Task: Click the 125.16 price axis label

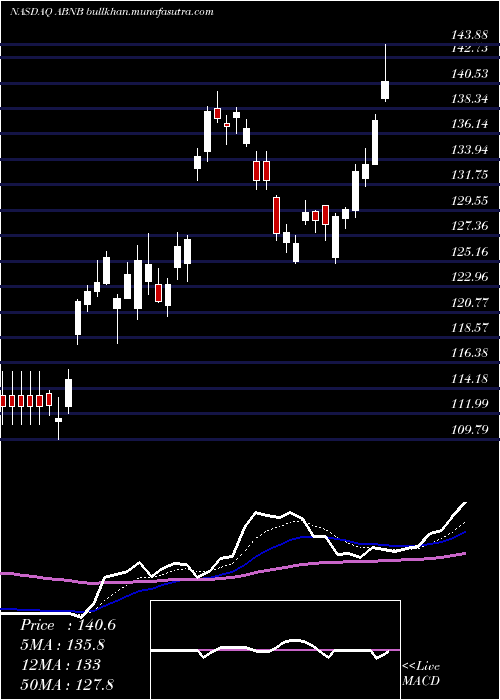Action: 470,252
